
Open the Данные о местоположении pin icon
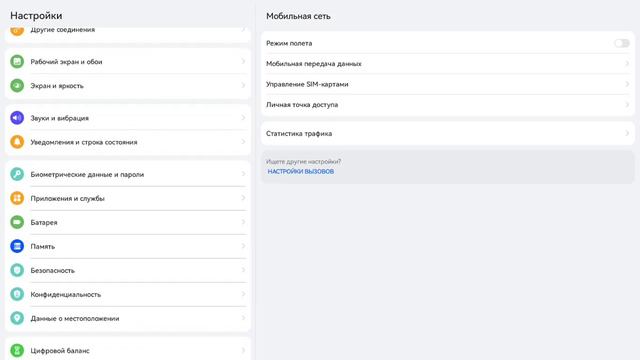click(17, 318)
